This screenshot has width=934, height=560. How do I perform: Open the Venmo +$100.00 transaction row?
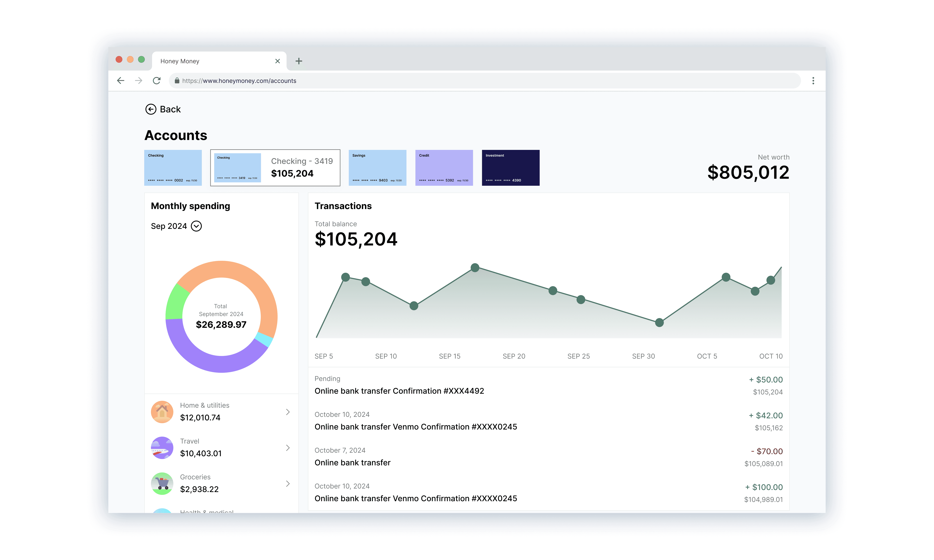tap(549, 492)
